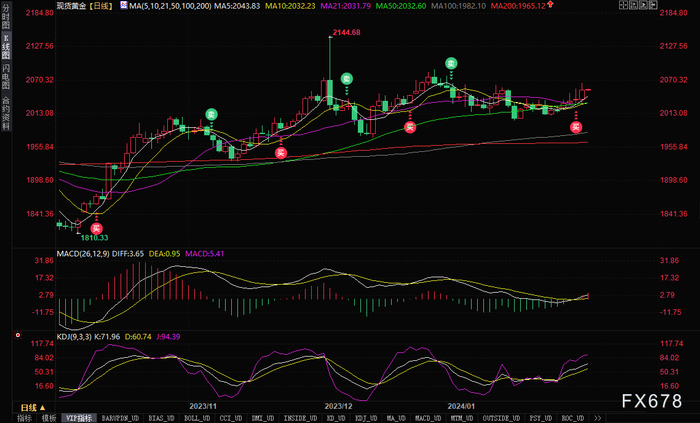Apply the DMI_UD indicator
700x423 pixels.
tap(262, 418)
